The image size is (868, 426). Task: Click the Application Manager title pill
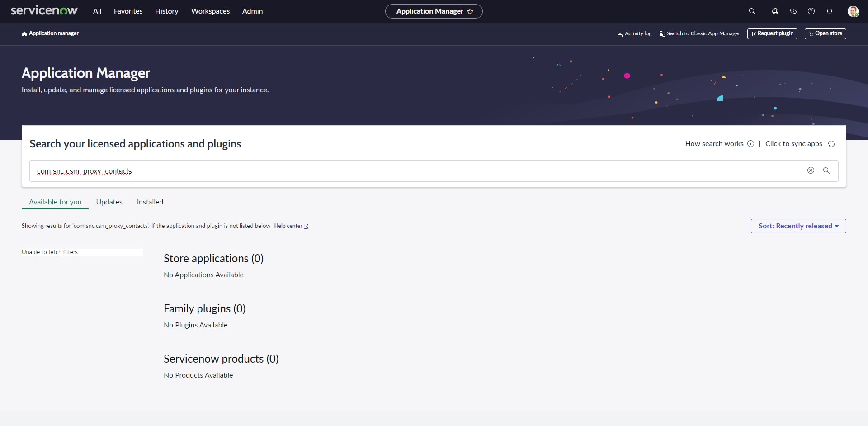pos(434,11)
